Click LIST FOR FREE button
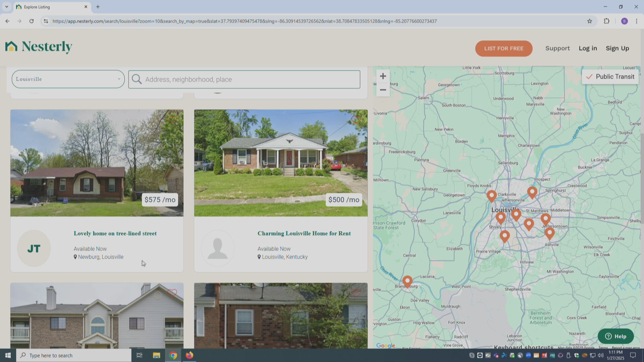Viewport: 644px width, 362px height. [x=503, y=49]
